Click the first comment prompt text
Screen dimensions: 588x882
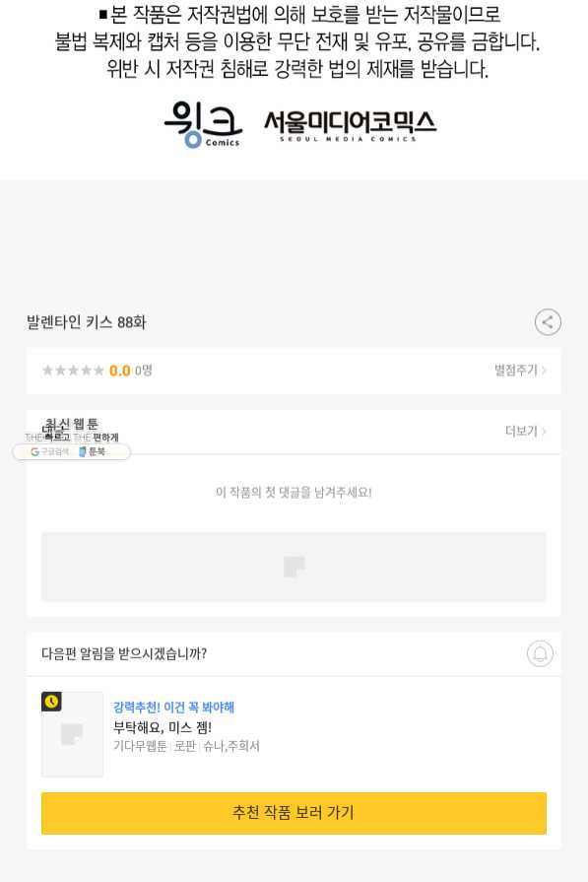tap(294, 492)
